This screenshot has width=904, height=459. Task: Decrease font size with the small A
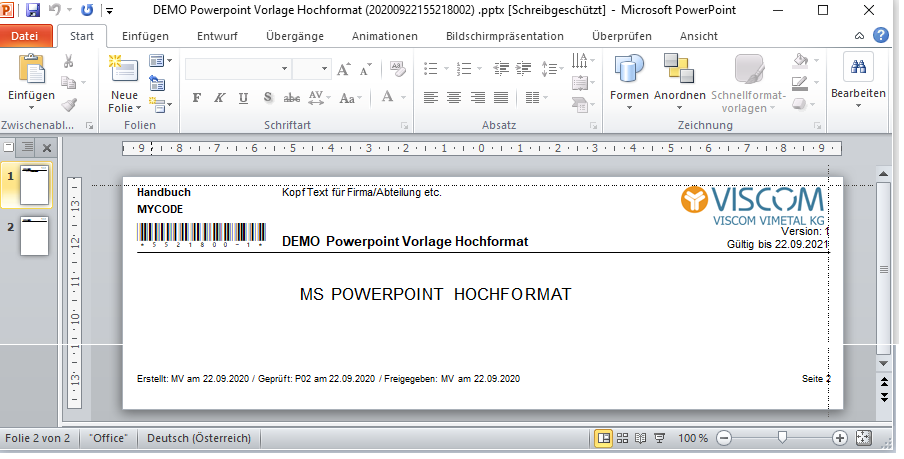366,70
